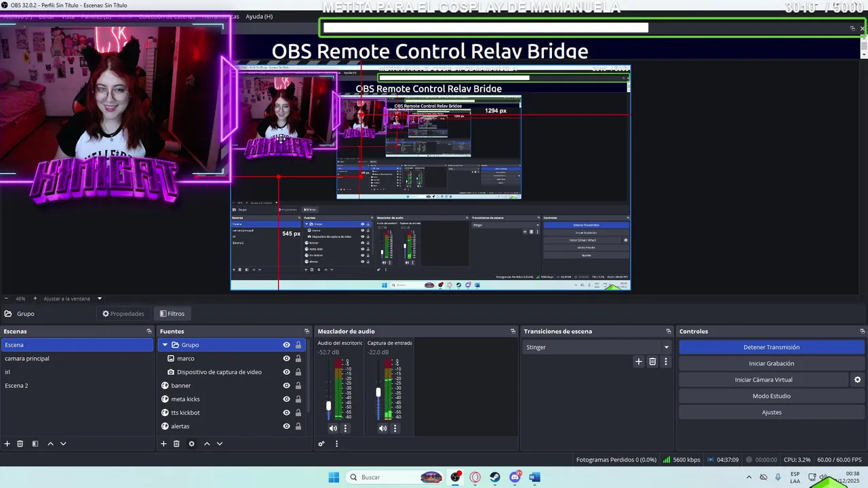Open Filtros for selected source

pyautogui.click(x=172, y=314)
